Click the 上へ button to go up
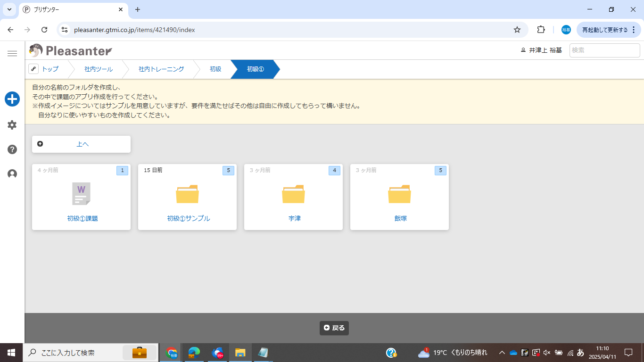Image resolution: width=644 pixels, height=362 pixels. (x=81, y=144)
